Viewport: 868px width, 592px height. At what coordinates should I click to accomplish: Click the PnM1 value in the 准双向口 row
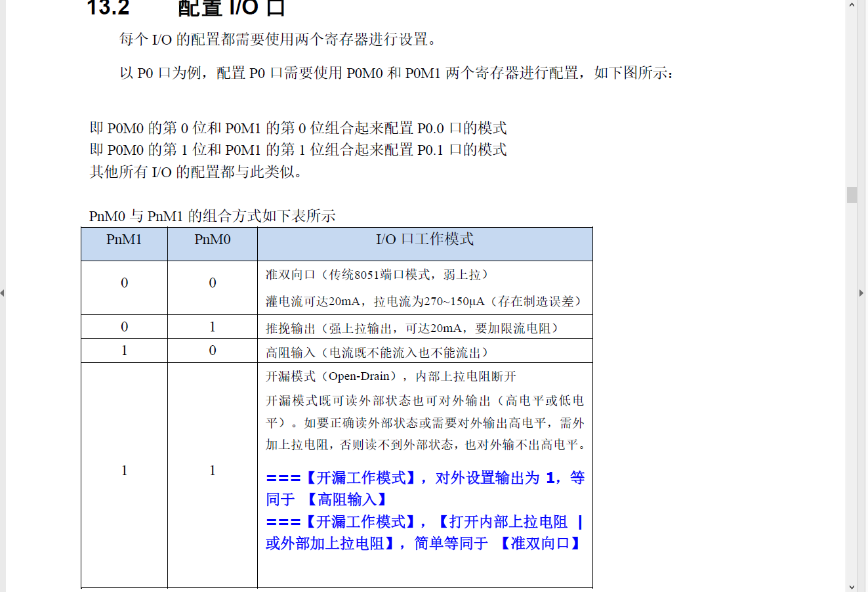(125, 283)
